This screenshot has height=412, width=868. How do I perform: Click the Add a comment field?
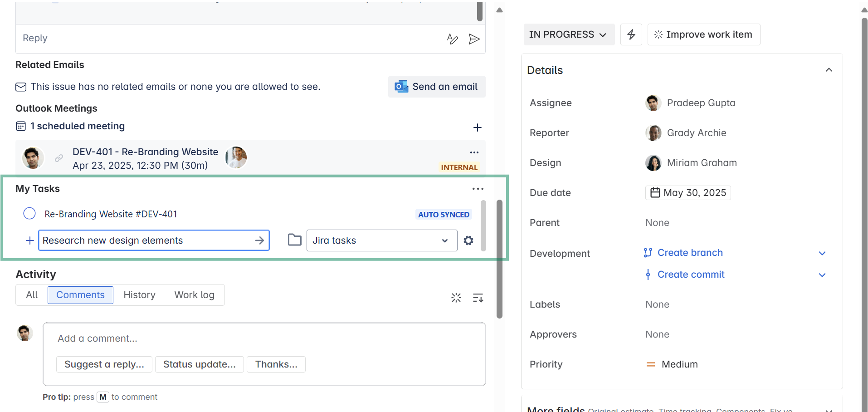[264, 338]
